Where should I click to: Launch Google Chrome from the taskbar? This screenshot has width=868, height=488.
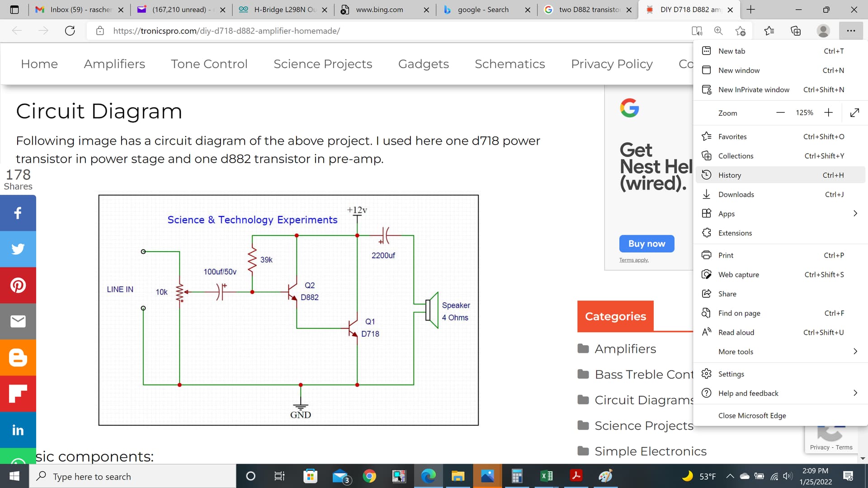click(370, 476)
